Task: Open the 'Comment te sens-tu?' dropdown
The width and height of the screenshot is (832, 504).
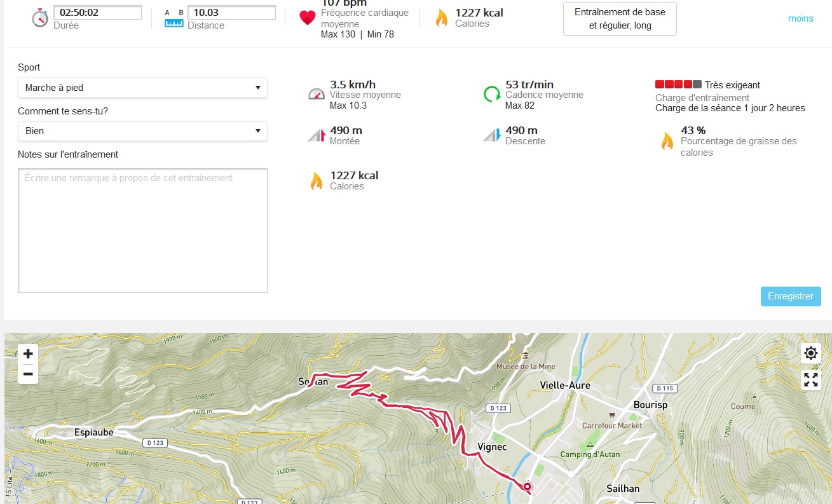Action: click(142, 131)
